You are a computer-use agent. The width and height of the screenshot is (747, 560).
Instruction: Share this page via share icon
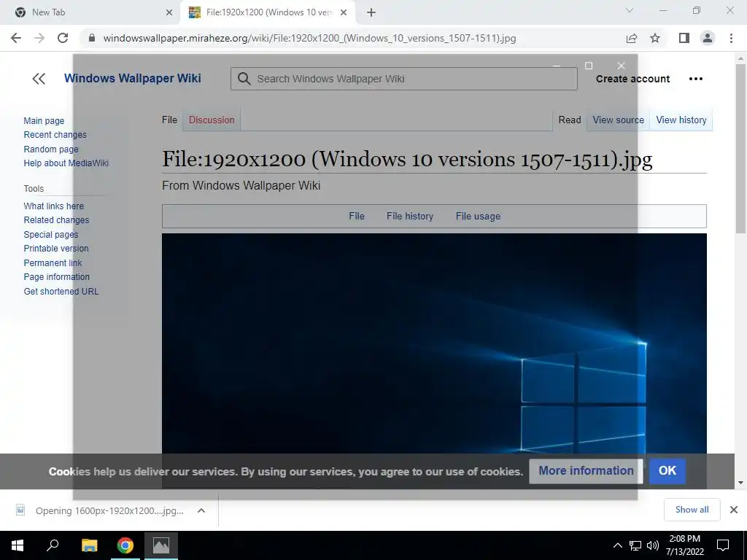632,38
